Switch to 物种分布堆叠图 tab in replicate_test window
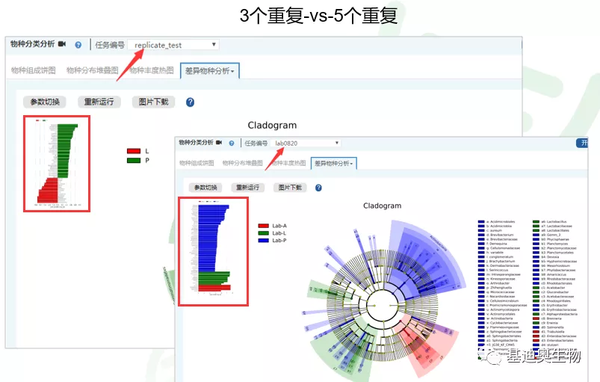The height and width of the screenshot is (382, 600). click(x=92, y=70)
